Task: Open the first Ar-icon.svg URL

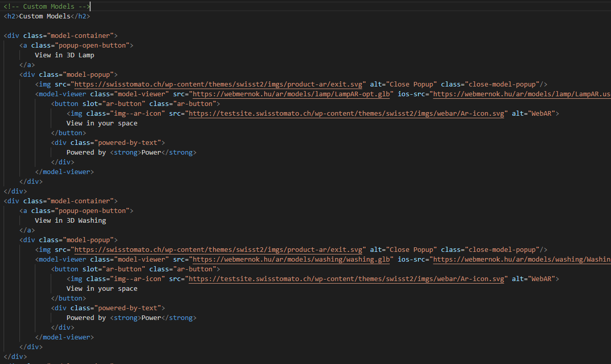Action: pyautogui.click(x=346, y=114)
